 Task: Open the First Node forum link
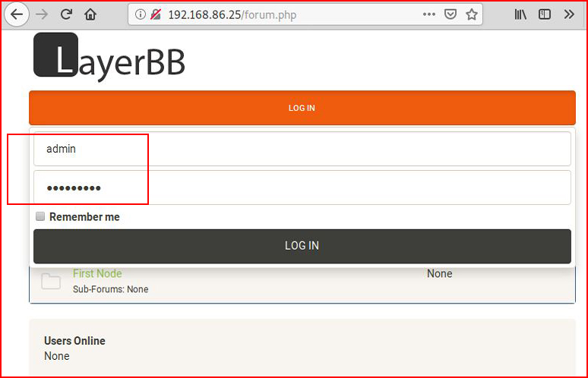[x=97, y=273]
